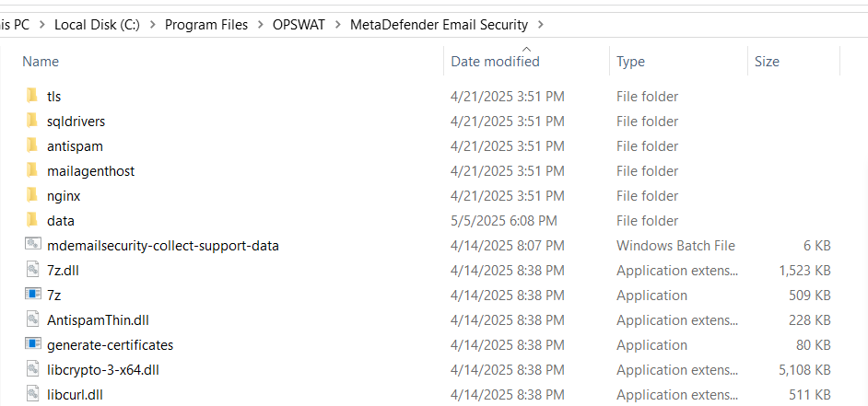Click the 4/14/2025 8:07 PM date
Viewport: 868px width, 406px height.
pos(508,246)
